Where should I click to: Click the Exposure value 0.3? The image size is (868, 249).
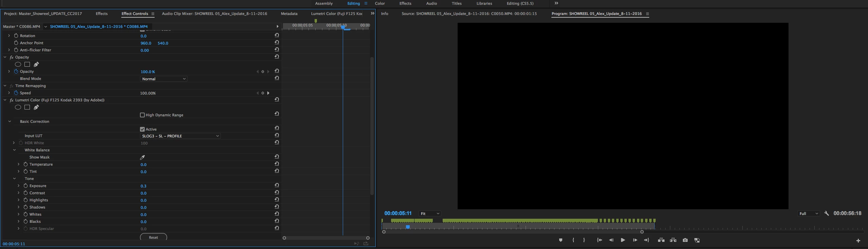point(143,186)
